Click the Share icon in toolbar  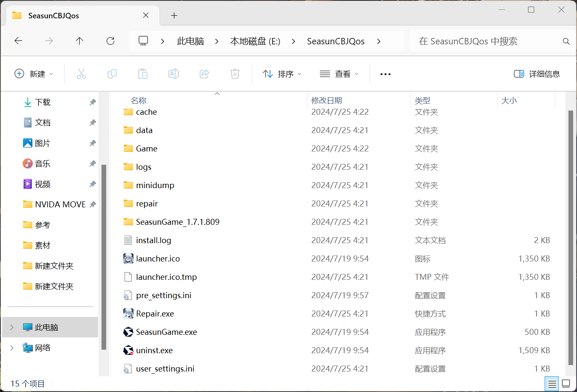[x=204, y=74]
